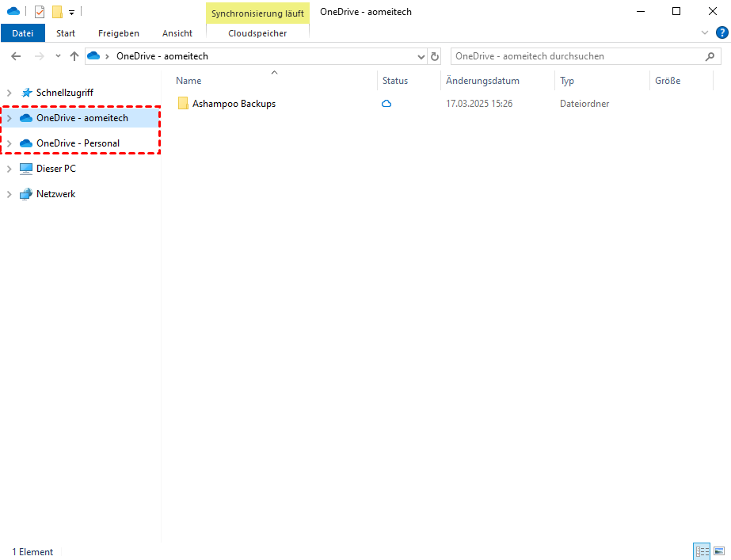This screenshot has width=731, height=560.
Task: Expand the ribbon with the chevron arrow
Action: (704, 32)
